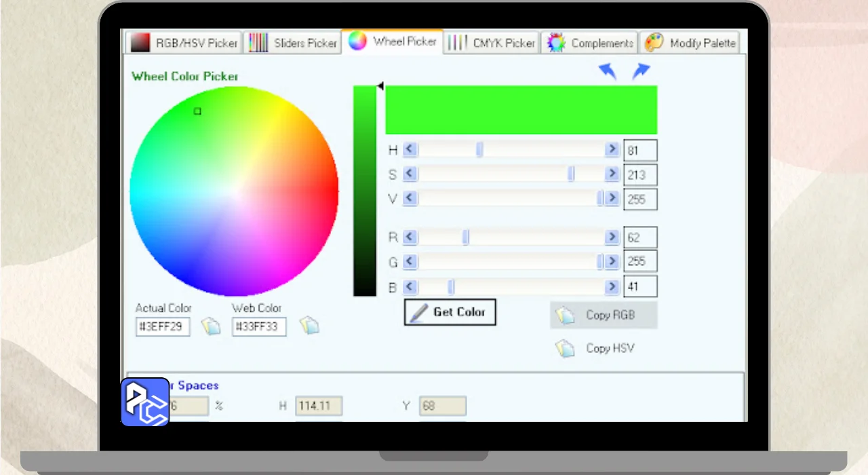Decrease H with its left arrow
The height and width of the screenshot is (475, 868).
click(x=410, y=149)
